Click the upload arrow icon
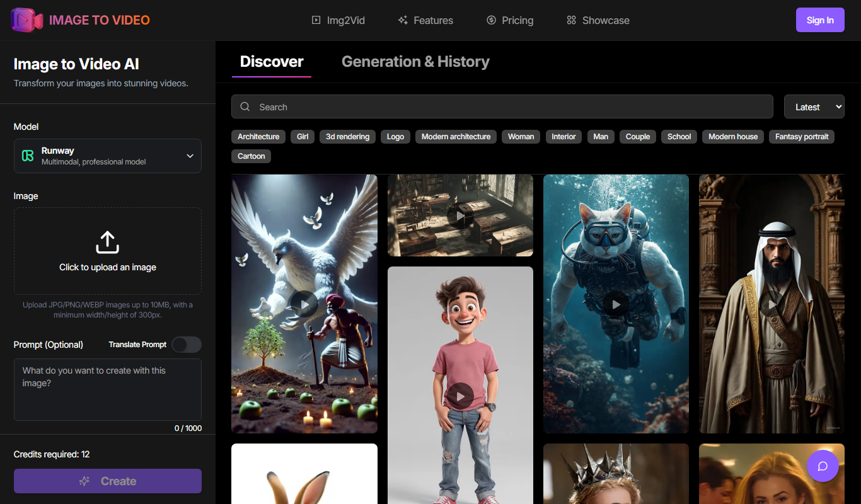The image size is (861, 504). click(x=108, y=243)
